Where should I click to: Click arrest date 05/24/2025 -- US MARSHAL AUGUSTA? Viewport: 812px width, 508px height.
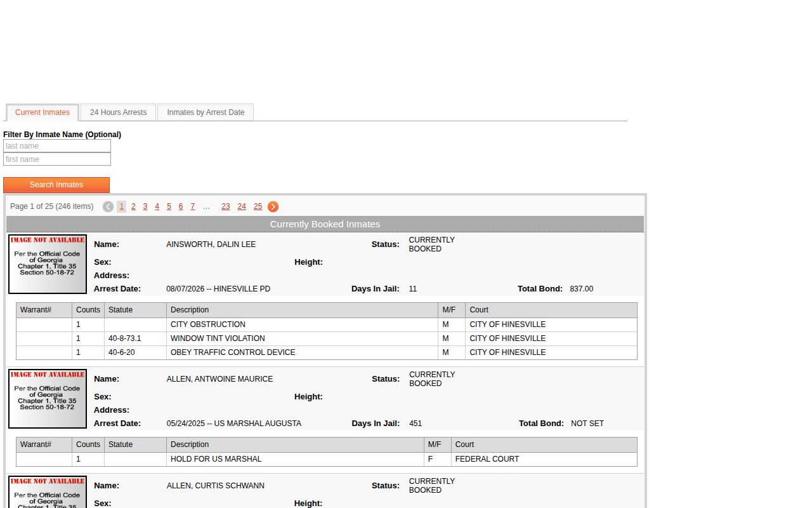(x=234, y=424)
